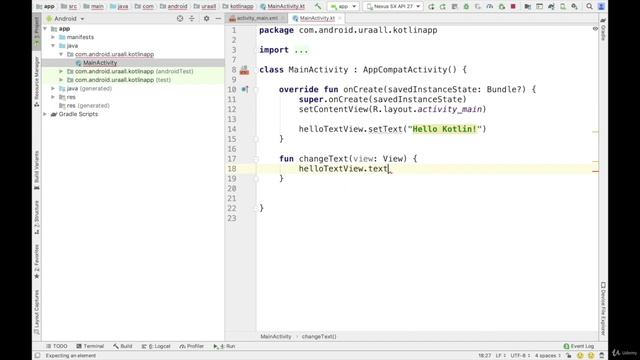Open the Android project view dropdown
This screenshot has height=360, width=640.
(x=65, y=19)
